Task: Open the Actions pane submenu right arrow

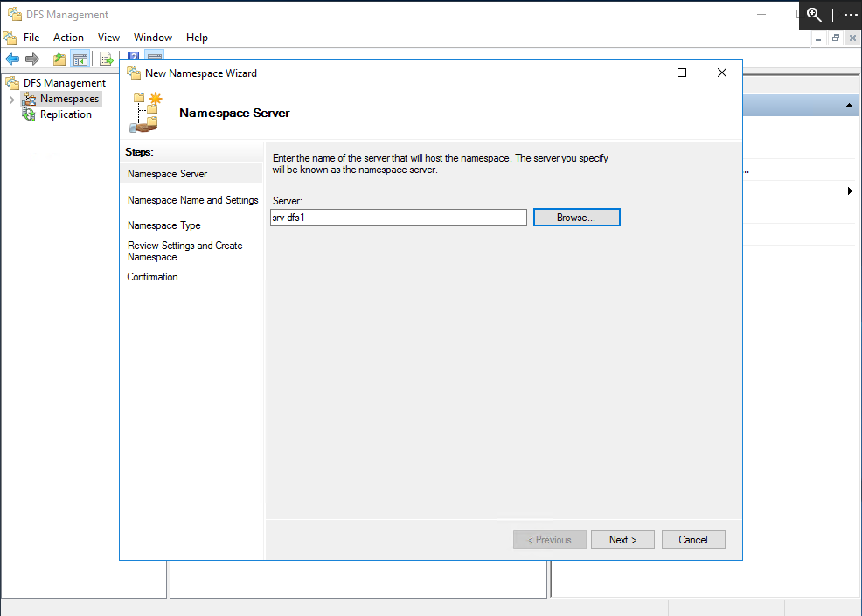Action: click(x=850, y=191)
